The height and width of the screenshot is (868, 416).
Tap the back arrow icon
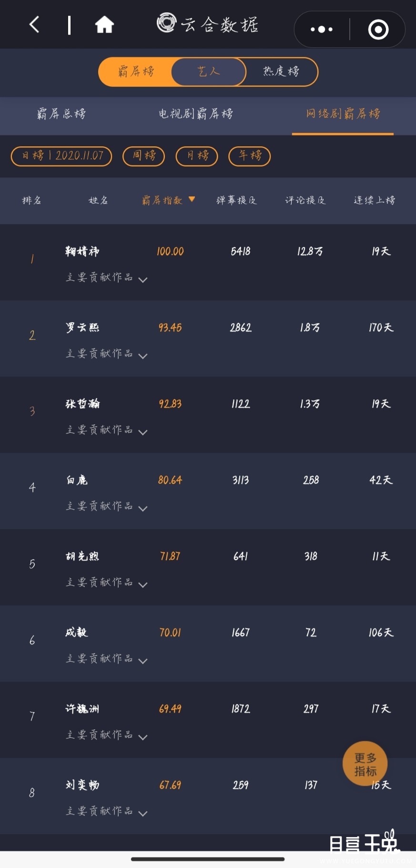coord(34,24)
